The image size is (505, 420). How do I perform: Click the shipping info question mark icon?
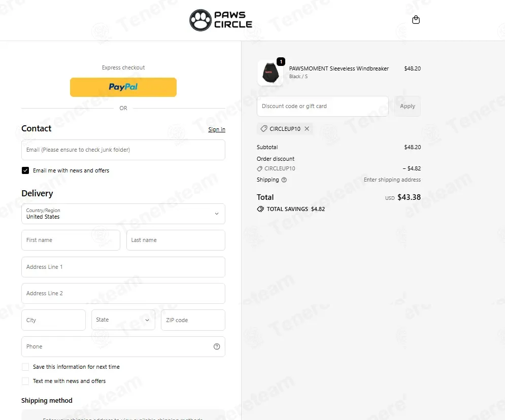point(284,180)
